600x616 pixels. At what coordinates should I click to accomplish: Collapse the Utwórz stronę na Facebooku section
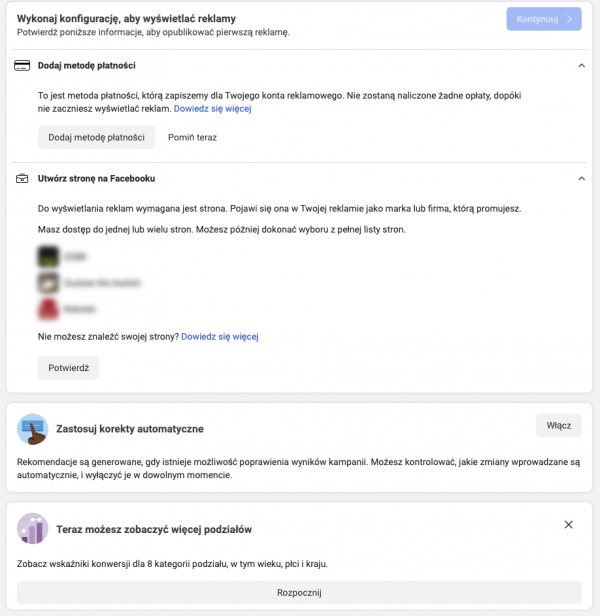581,179
